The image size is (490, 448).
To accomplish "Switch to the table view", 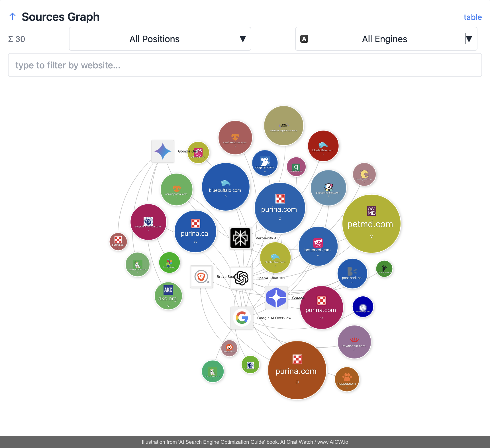I will [x=472, y=17].
